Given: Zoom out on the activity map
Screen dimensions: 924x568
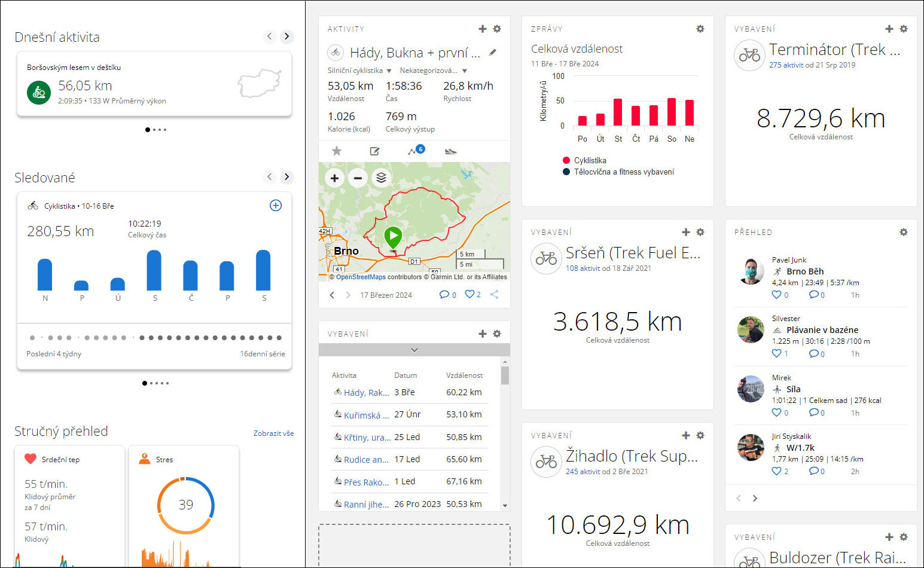Looking at the screenshot, I should coord(358,178).
